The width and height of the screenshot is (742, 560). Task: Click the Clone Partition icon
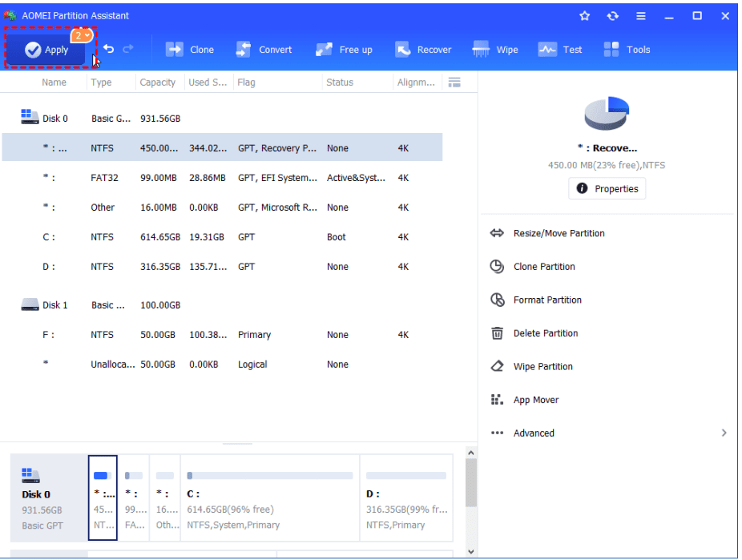(x=497, y=267)
